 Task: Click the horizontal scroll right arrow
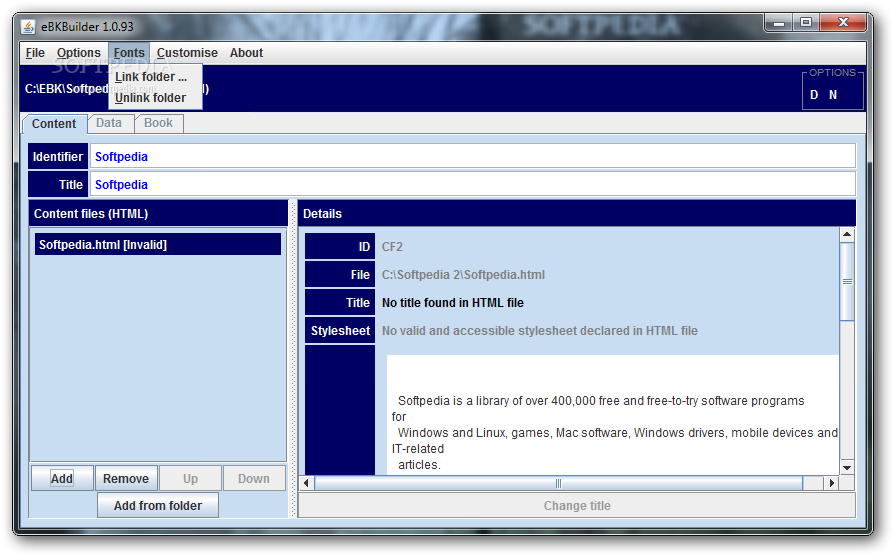coord(832,484)
